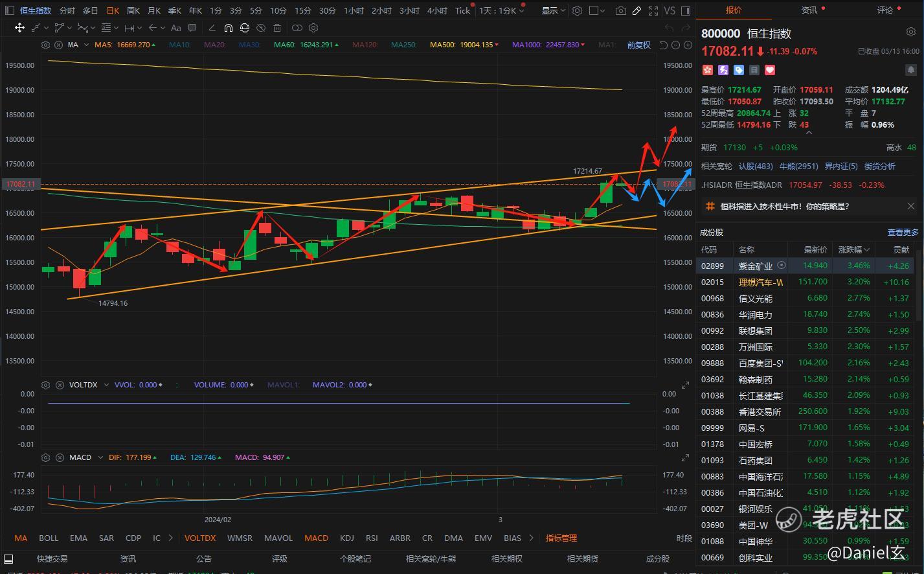Image resolution: width=924 pixels, height=574 pixels.
Task: Delete drawings with the trash icon
Action: pos(277,28)
